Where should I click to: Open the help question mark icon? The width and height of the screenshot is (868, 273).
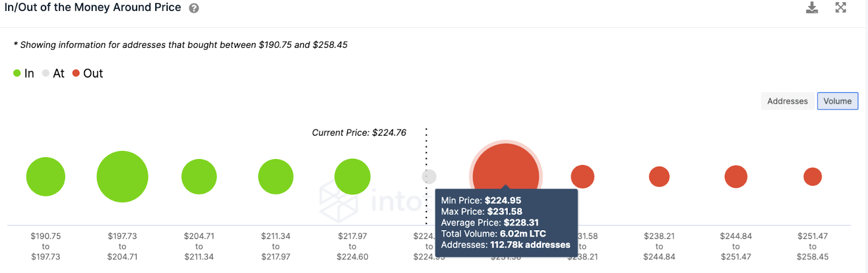coord(194,8)
